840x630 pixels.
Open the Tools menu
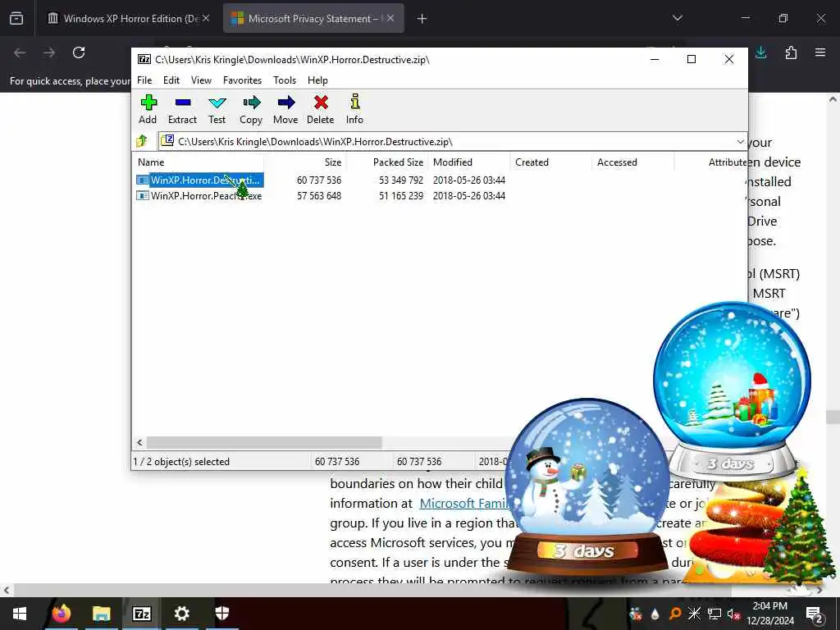click(x=285, y=80)
